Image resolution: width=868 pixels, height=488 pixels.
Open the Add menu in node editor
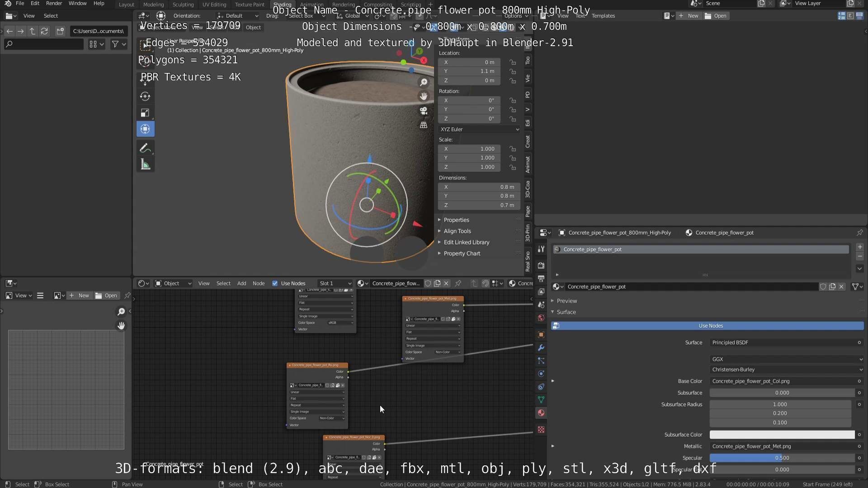pos(242,283)
